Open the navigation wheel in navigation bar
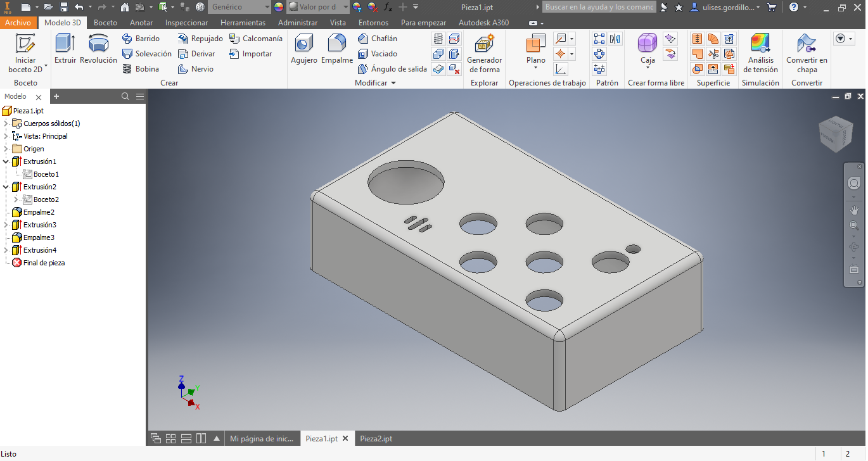The width and height of the screenshot is (868, 461). pos(854,183)
